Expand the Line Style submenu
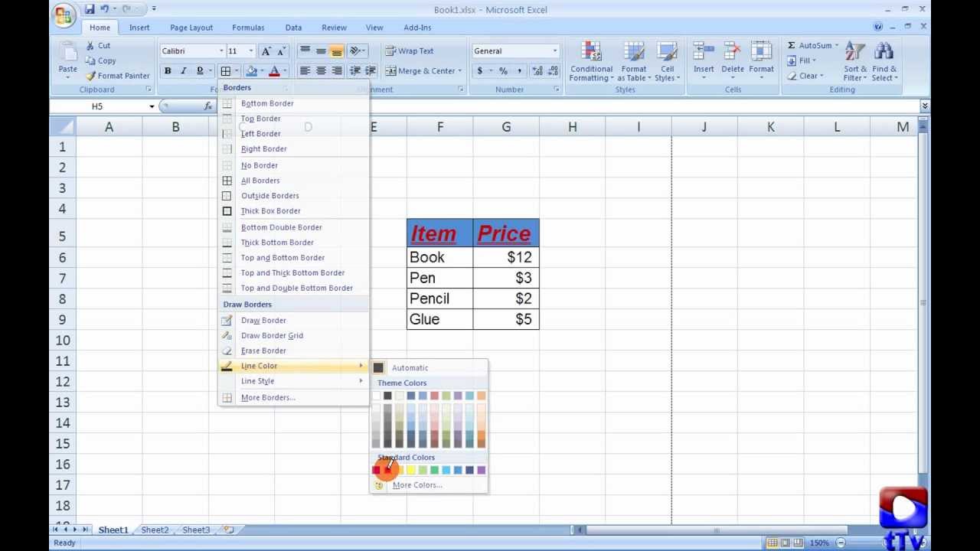 [x=293, y=381]
